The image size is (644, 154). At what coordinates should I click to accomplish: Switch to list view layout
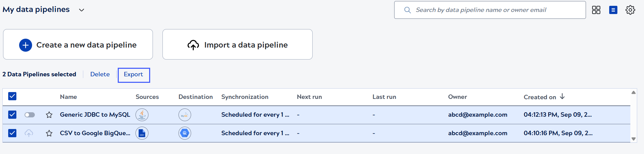(613, 10)
